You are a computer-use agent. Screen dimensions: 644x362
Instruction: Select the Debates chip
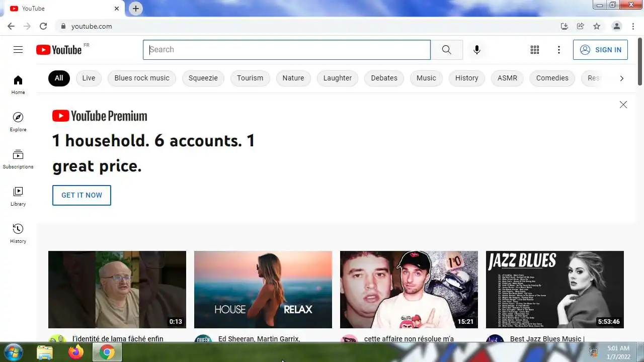[x=384, y=78]
